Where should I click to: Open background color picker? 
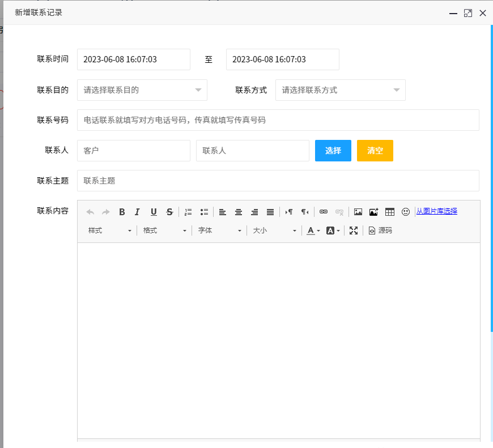tap(333, 231)
